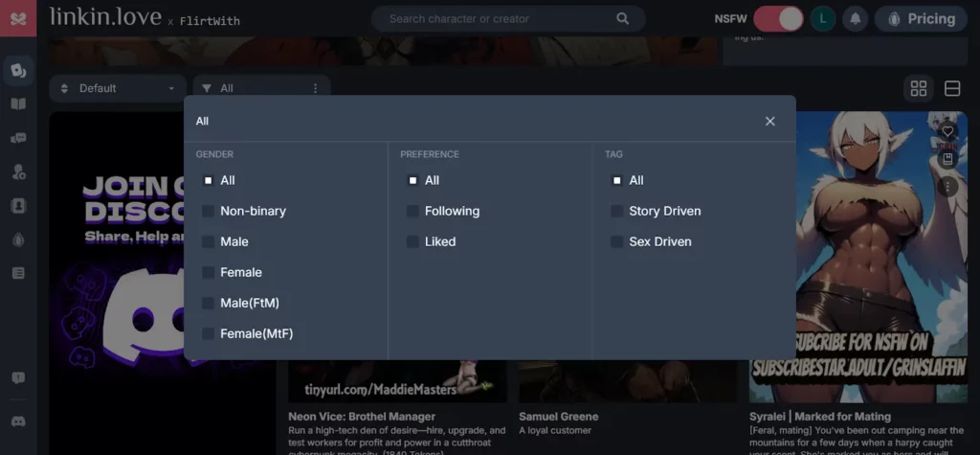This screenshot has width=980, height=455.
Task: Open the persona icon in the sidebar
Action: tap(18, 172)
